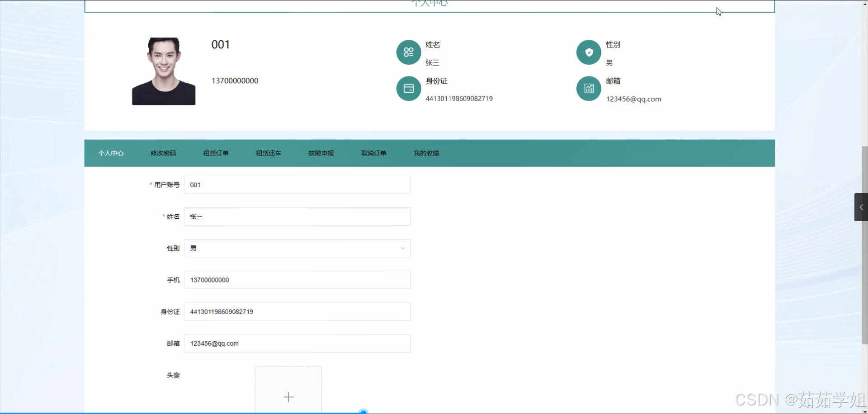Focus the 邮箱 email input field
The height and width of the screenshot is (414, 868).
(297, 343)
